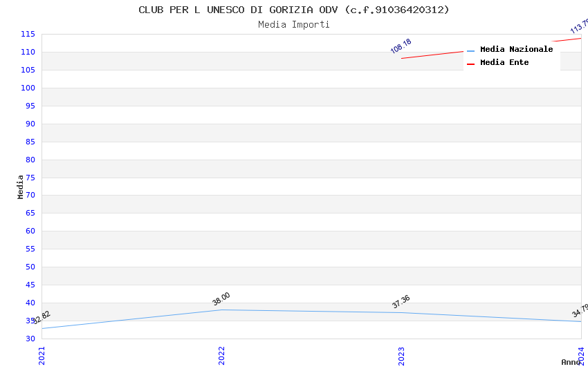Click the 108.18 data label
588x380 pixels.
tap(401, 46)
